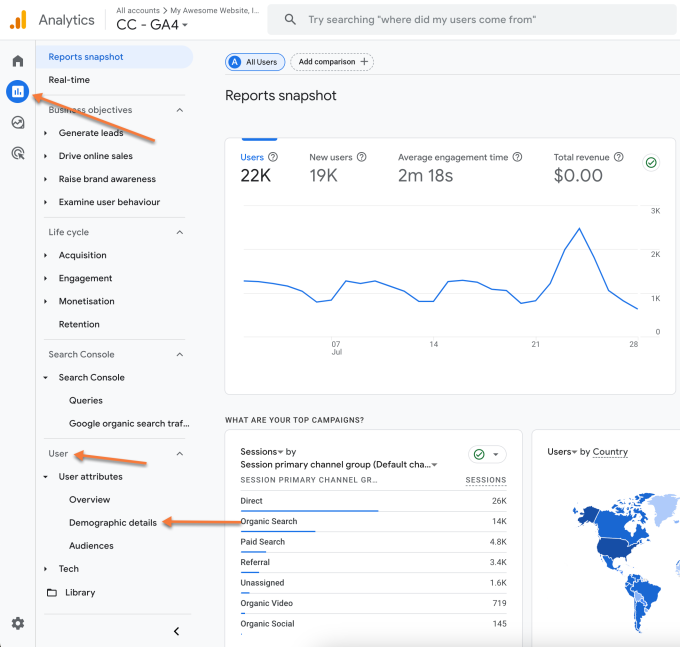Viewport: 680px width, 647px height.
Task: Expand Raise brand awareness item
Action: [x=46, y=179]
